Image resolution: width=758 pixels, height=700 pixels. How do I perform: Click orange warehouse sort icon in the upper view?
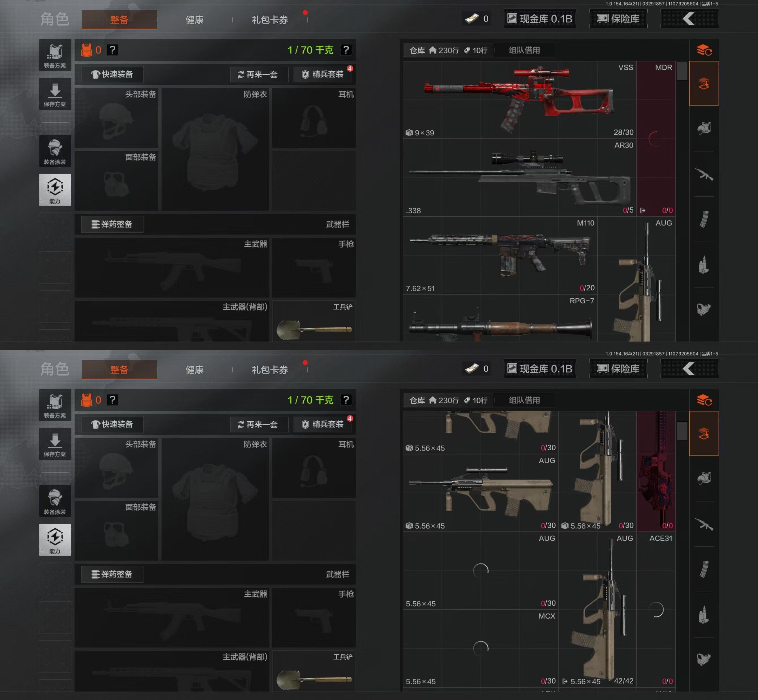[704, 50]
